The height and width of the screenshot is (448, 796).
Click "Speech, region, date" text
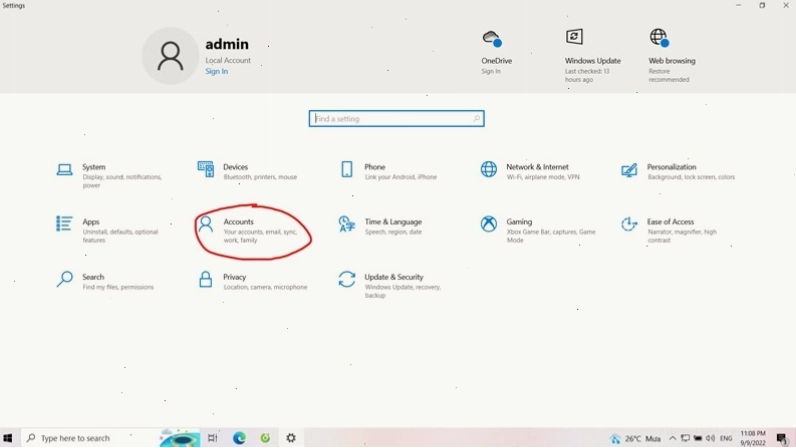coord(393,232)
